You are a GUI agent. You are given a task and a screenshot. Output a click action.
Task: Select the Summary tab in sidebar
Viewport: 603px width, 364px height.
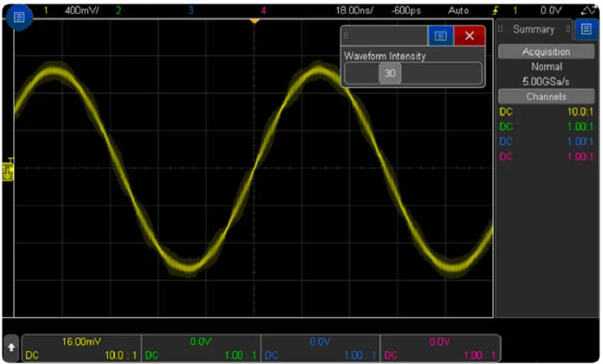(533, 30)
